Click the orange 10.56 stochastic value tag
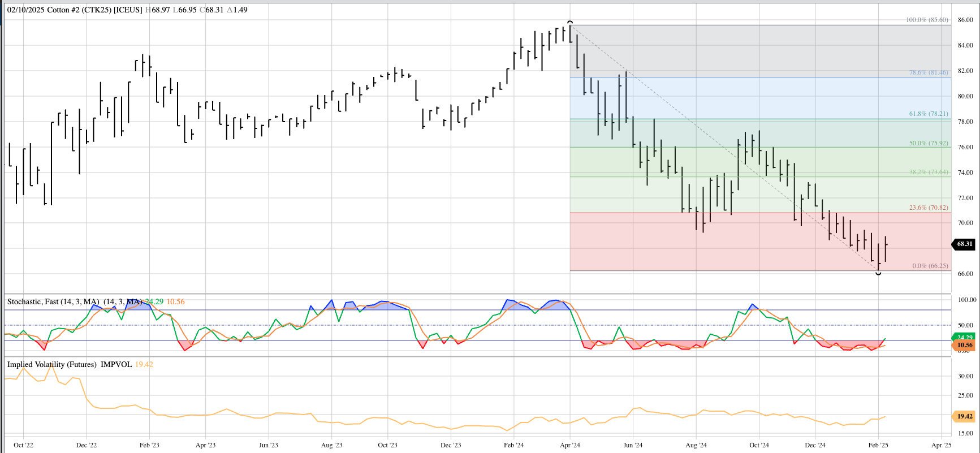The height and width of the screenshot is (453, 980). [x=964, y=345]
